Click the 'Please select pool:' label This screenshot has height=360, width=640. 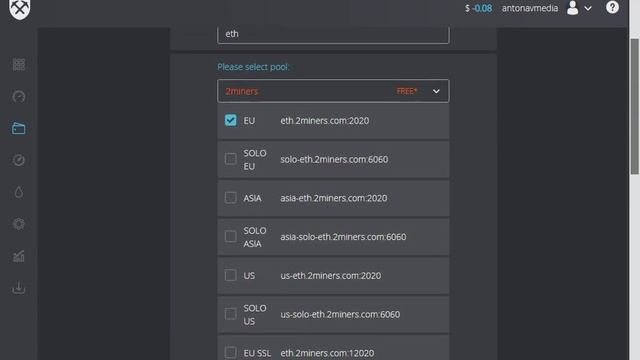pos(253,67)
